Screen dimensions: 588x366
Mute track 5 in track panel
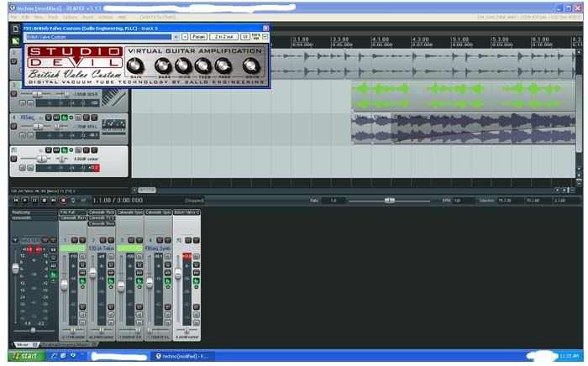(x=87, y=150)
